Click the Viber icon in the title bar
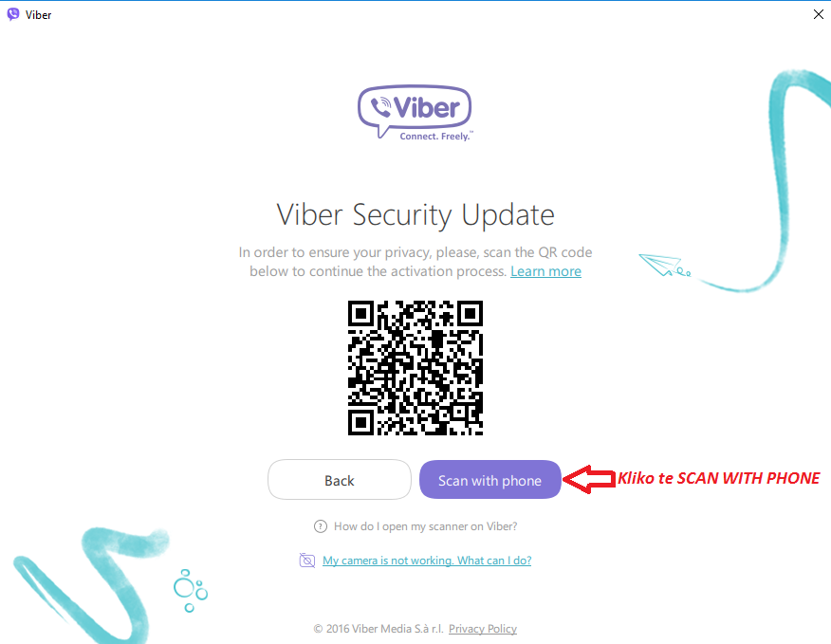The height and width of the screenshot is (644, 831). 13,14
